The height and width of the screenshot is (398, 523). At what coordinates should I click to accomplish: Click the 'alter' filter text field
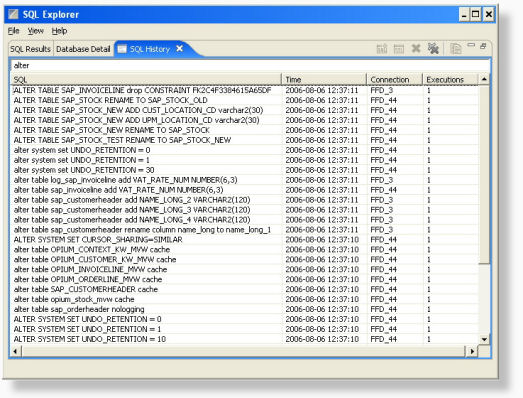pos(250,65)
